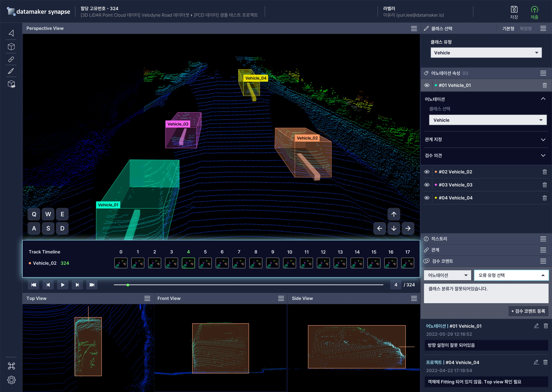This screenshot has width=552, height=392.
Task: Open the Perspective View panel menu
Action: 414,29
